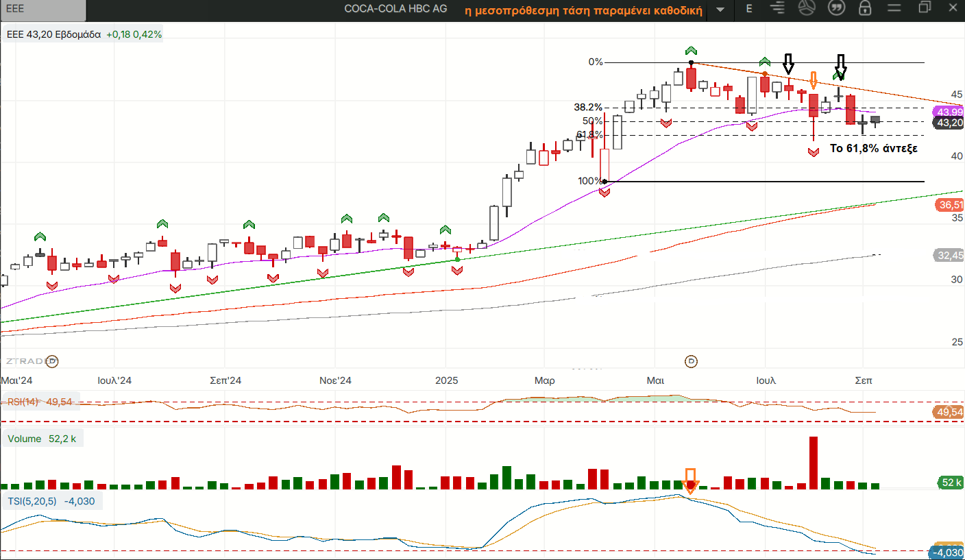Select the 0% Fibonacci level label
The image size is (965, 560).
596,62
